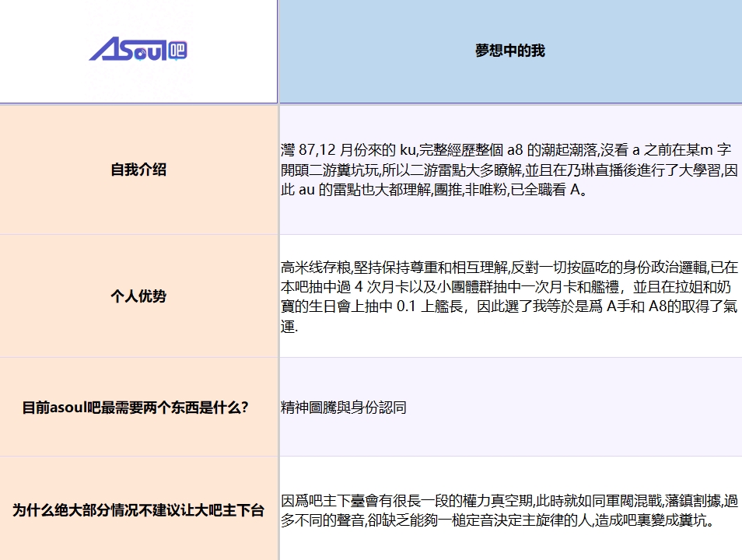Select the 自我介绍 row label
The image size is (742, 560).
138,170
